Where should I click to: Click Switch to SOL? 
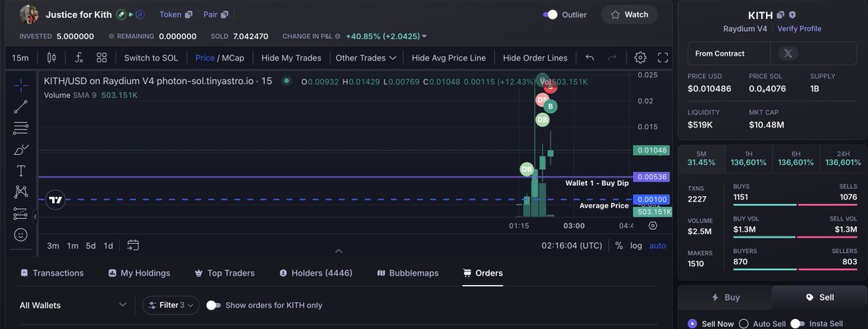tap(150, 58)
